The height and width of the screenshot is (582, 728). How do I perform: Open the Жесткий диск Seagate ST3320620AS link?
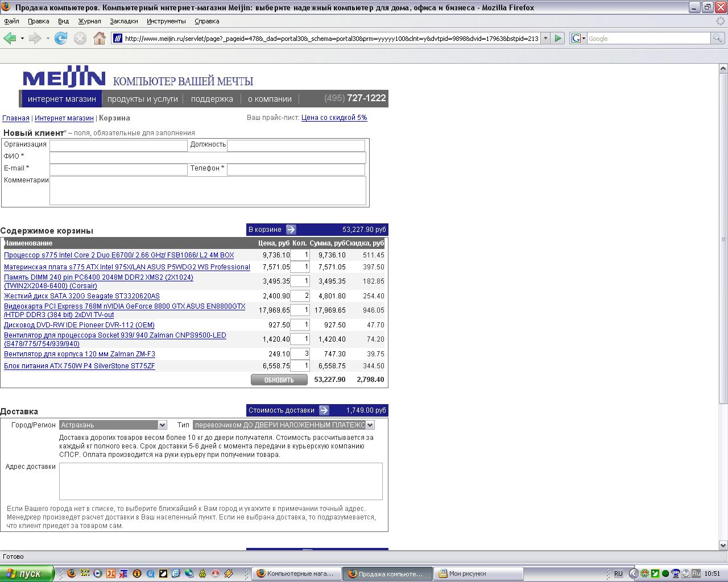(82, 296)
